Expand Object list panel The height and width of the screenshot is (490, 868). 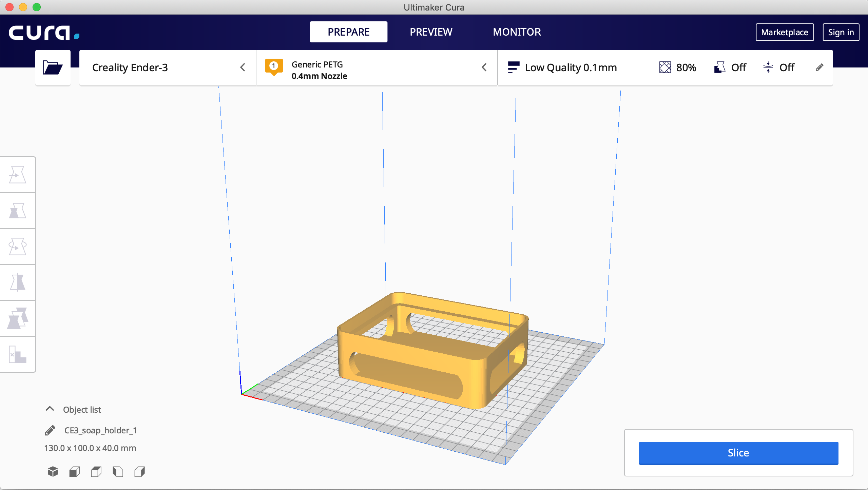click(50, 409)
